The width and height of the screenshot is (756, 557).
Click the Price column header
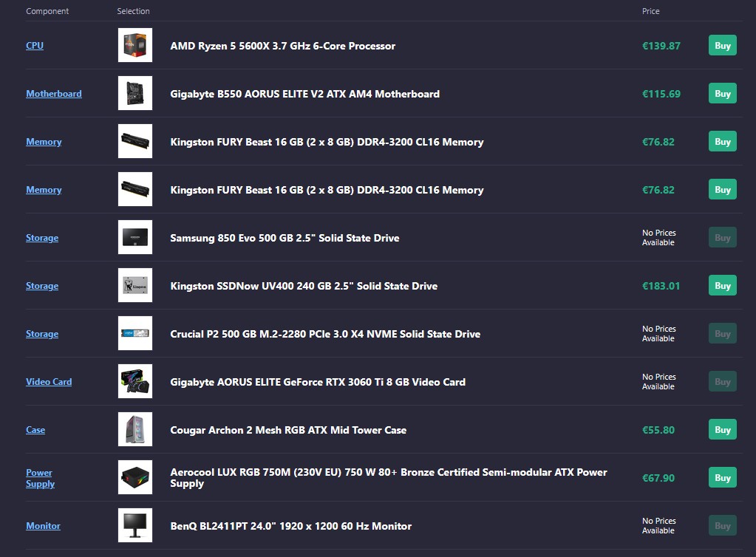tap(650, 11)
